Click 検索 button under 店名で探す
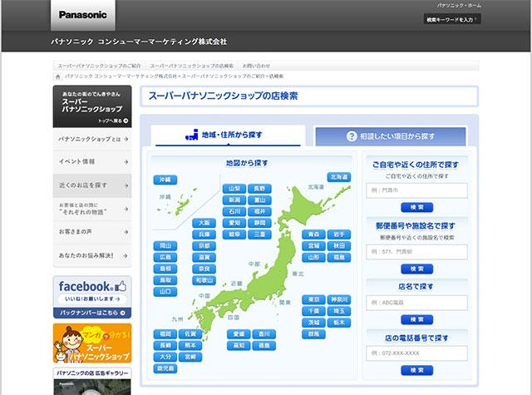This screenshot has width=532, height=395. click(x=417, y=319)
